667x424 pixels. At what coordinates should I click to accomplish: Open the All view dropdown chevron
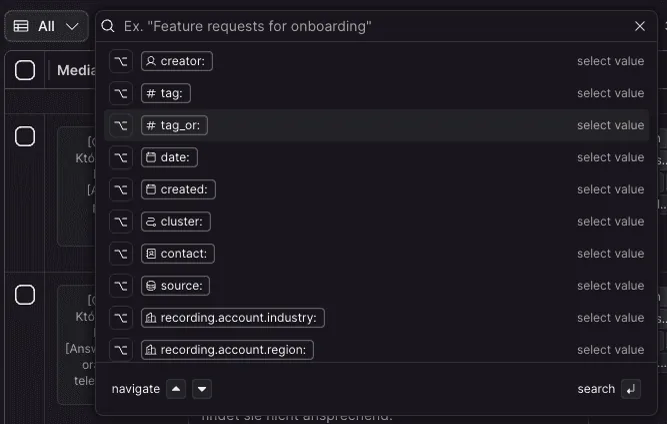72,26
